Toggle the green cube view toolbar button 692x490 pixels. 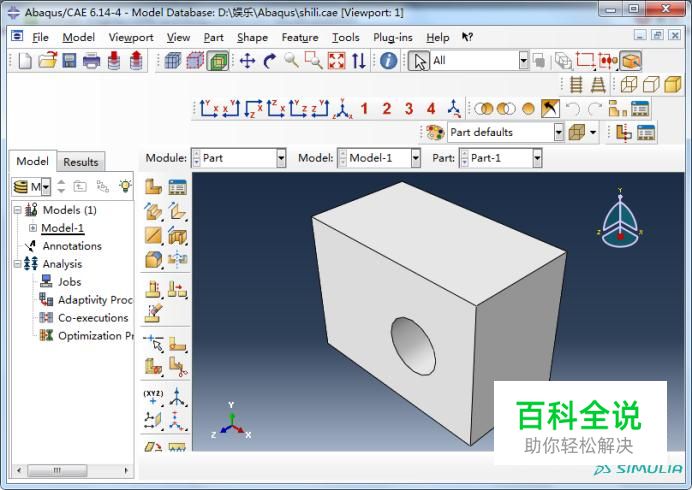click(218, 60)
